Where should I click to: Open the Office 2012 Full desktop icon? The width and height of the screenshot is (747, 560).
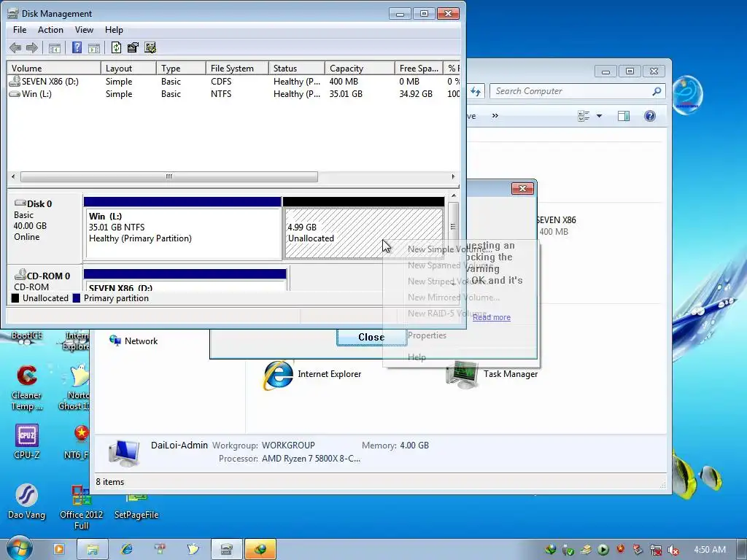point(81,507)
